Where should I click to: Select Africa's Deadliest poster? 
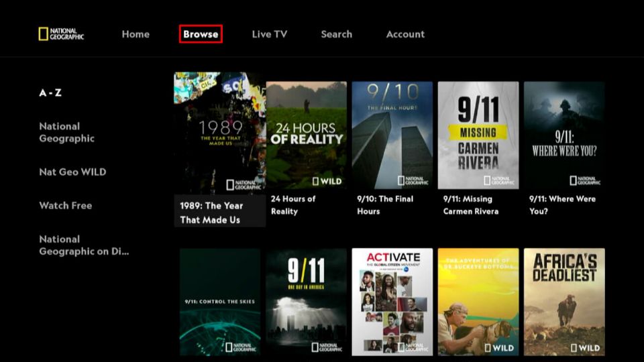point(564,302)
